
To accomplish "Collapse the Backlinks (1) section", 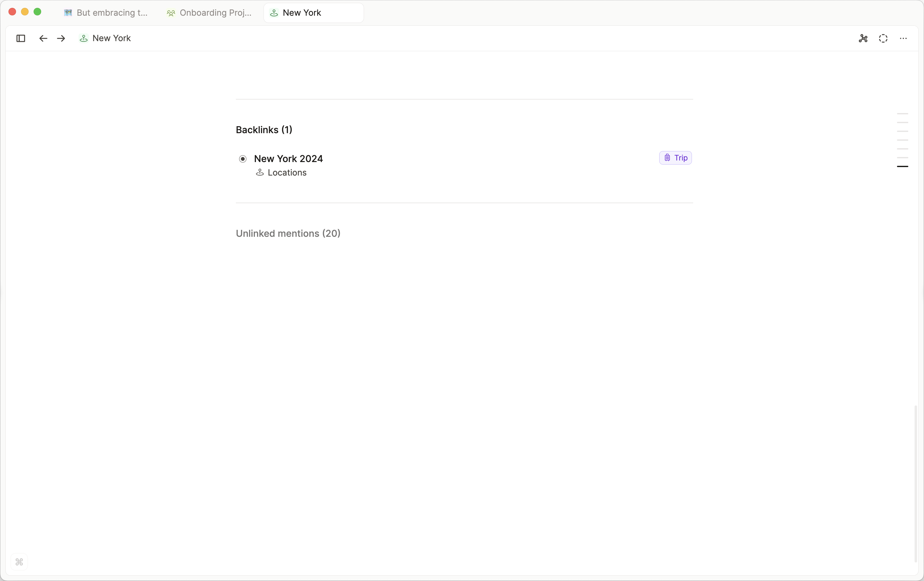I will pyautogui.click(x=264, y=130).
